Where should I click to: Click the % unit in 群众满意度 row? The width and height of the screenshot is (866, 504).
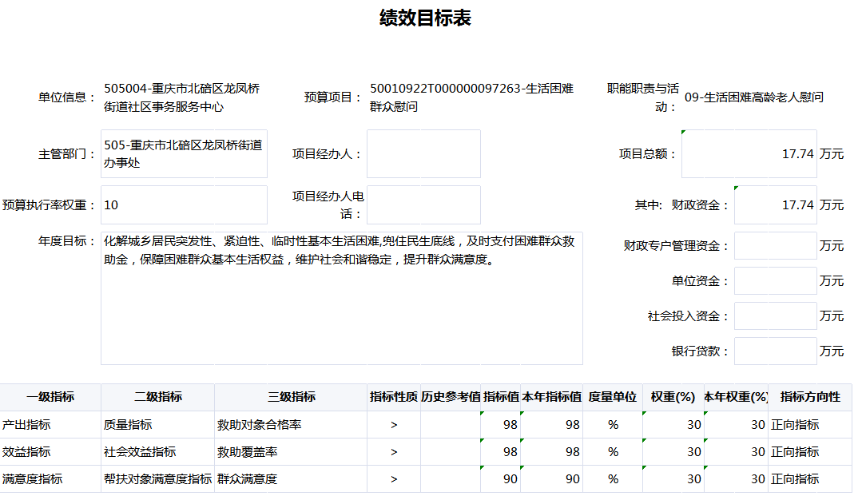point(613,478)
